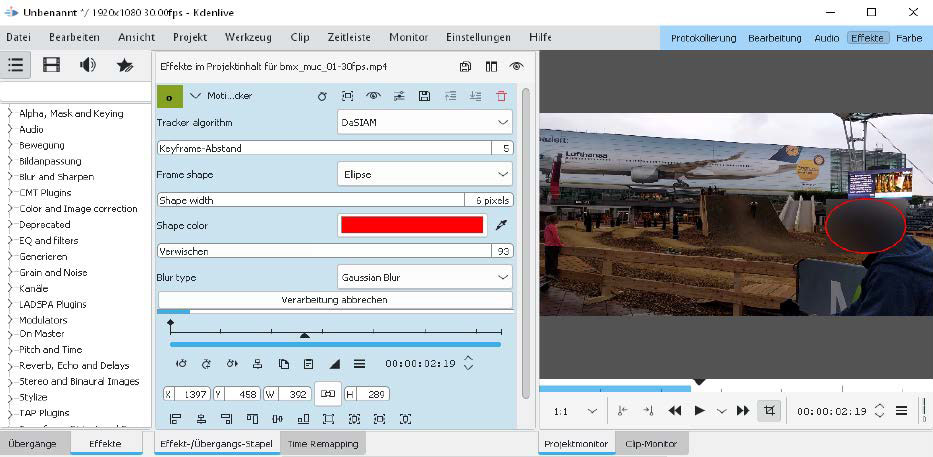Open Datei menu
933x457 pixels.
pos(18,37)
